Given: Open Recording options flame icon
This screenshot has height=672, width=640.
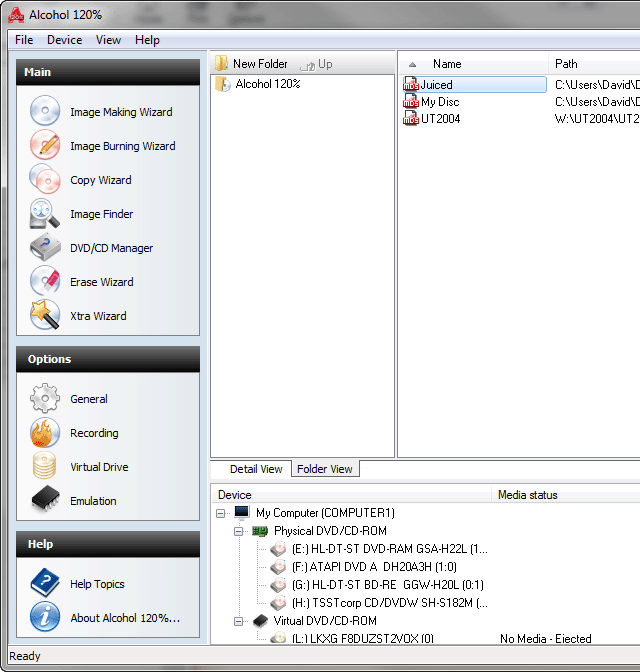Looking at the screenshot, I should (45, 432).
